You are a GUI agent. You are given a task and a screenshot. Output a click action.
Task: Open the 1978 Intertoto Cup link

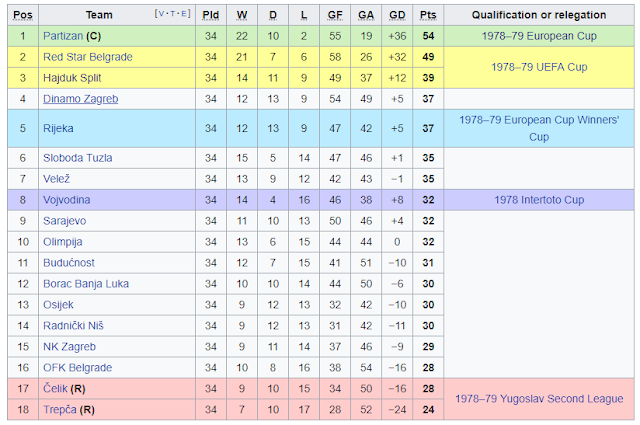pos(539,200)
